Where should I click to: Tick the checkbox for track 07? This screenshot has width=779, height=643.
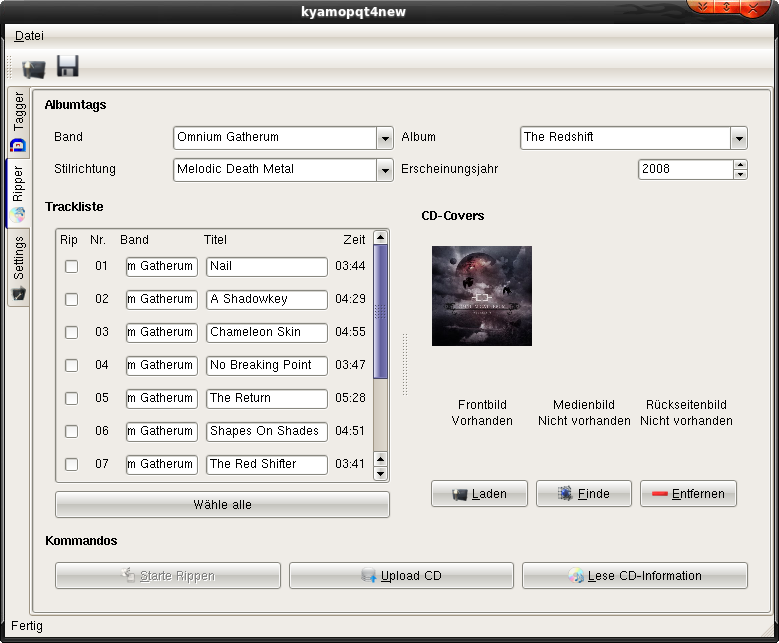point(71,464)
